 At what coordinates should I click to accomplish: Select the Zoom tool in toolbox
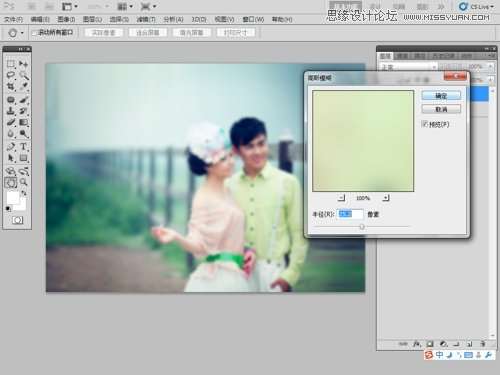pyautogui.click(x=23, y=182)
